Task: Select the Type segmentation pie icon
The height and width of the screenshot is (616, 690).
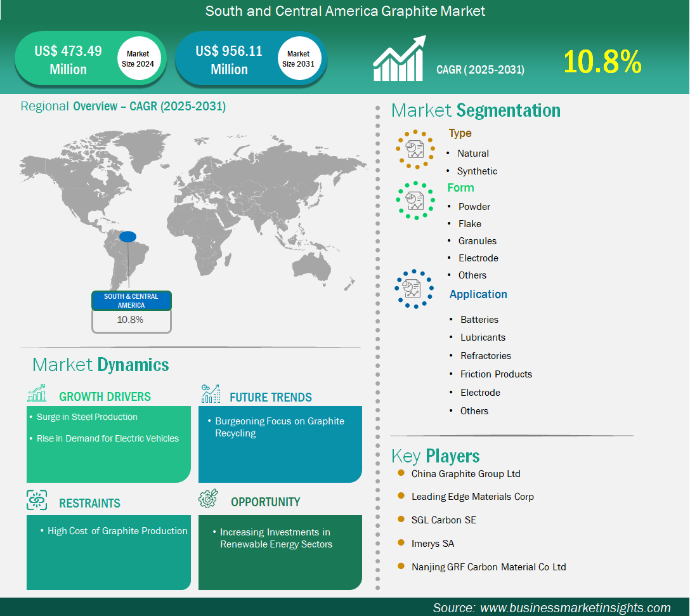Action: (415, 149)
